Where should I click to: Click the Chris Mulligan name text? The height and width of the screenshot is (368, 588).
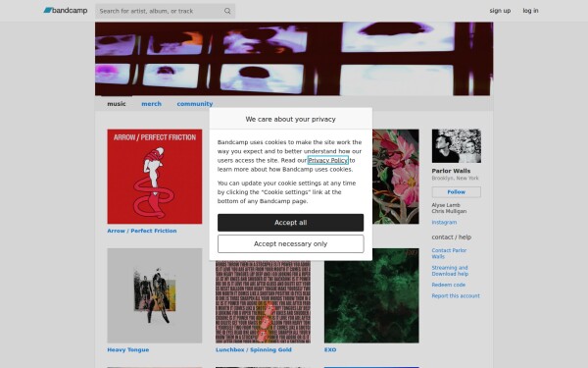pos(449,211)
